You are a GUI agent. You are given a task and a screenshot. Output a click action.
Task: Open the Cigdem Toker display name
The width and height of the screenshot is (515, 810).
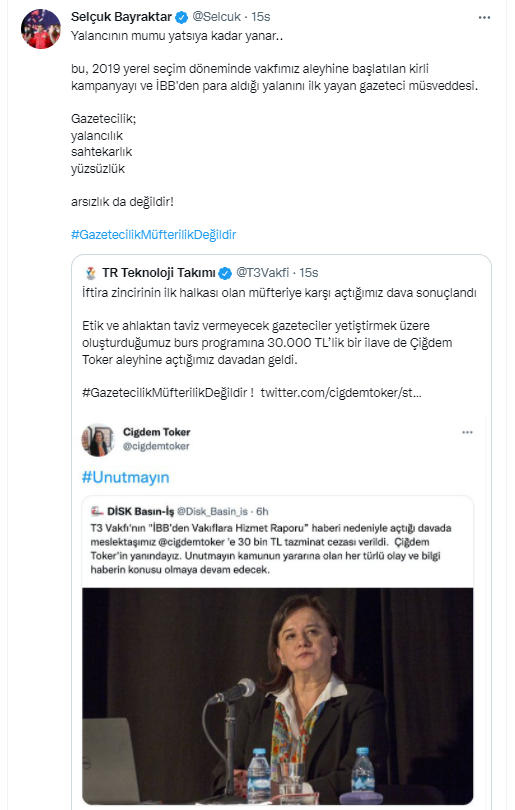[x=157, y=432]
